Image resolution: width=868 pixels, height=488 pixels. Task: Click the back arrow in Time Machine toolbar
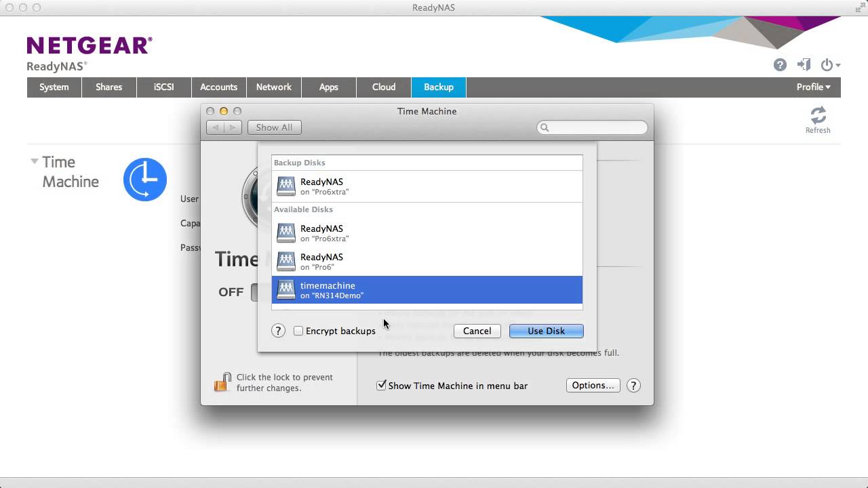(x=215, y=127)
